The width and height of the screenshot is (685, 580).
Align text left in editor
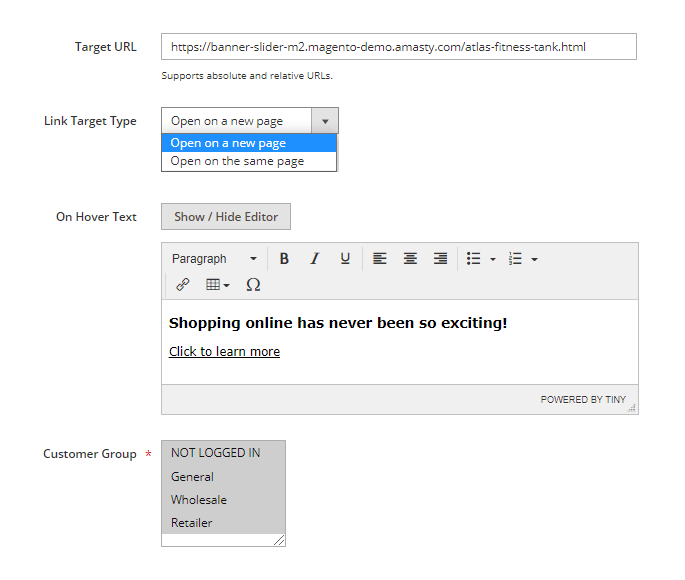click(380, 259)
